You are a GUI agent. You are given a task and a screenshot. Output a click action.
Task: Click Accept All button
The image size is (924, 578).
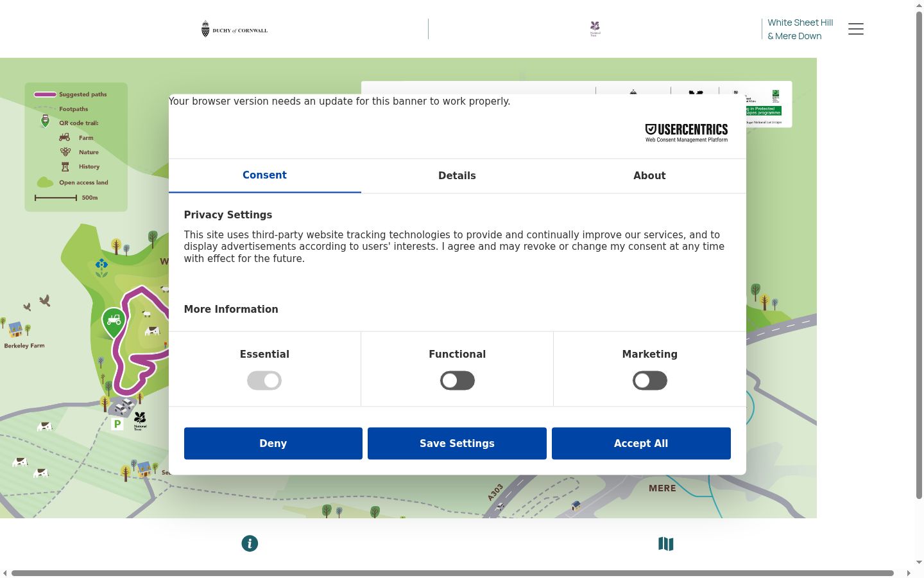[641, 443]
